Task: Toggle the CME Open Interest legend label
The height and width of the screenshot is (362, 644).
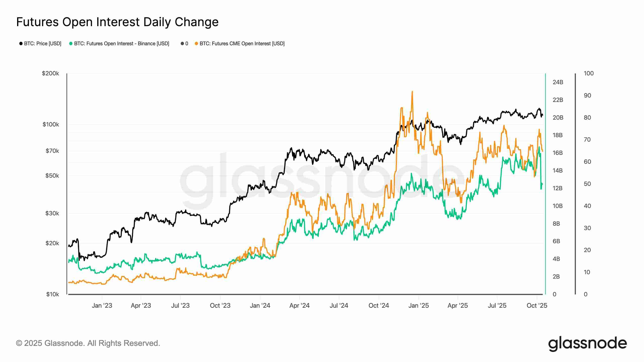Action: coord(242,44)
